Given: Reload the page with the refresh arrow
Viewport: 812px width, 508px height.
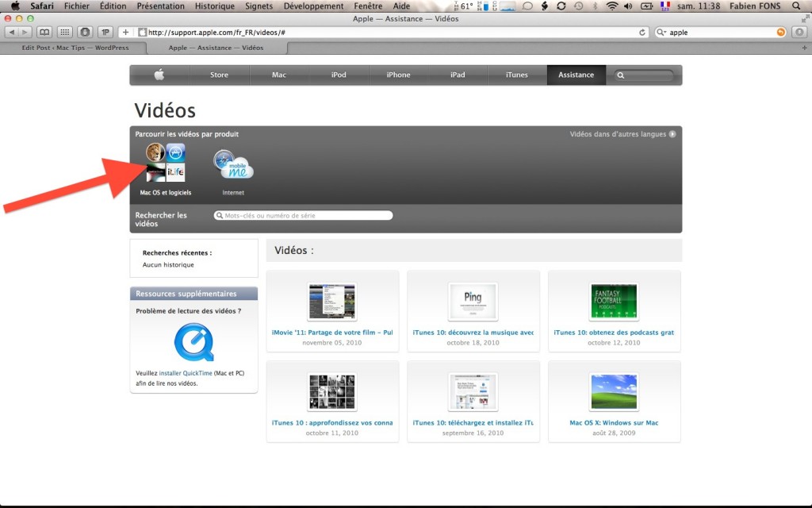Looking at the screenshot, I should pyautogui.click(x=642, y=32).
